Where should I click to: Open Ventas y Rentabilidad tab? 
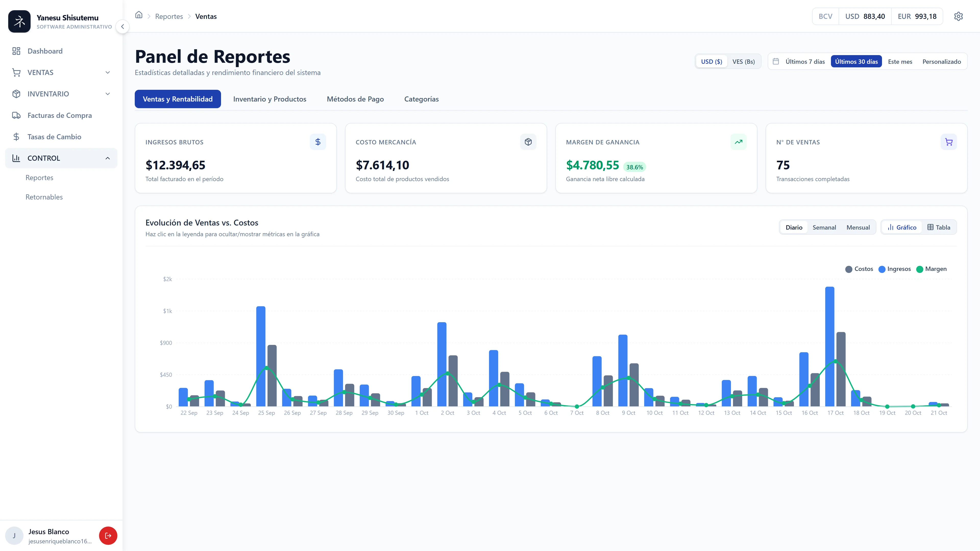click(x=178, y=99)
